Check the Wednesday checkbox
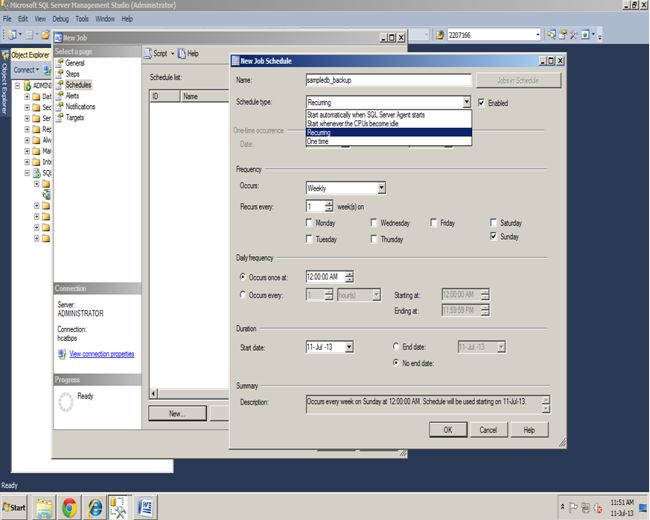 coord(374,223)
